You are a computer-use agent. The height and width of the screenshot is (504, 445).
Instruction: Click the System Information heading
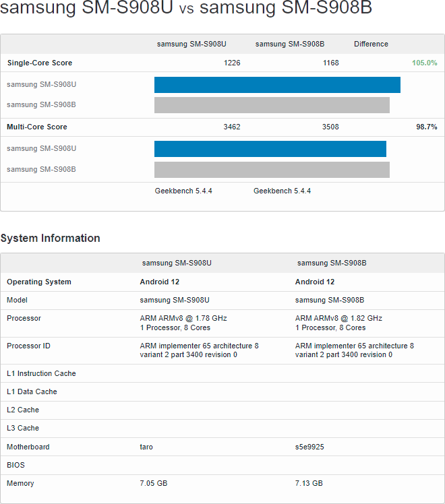click(x=50, y=238)
